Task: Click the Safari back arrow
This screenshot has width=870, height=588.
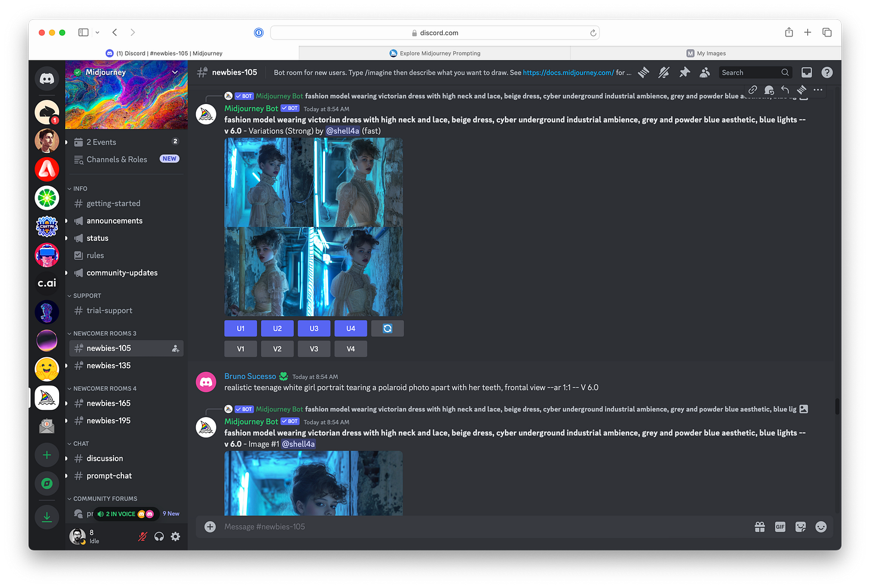Action: tap(115, 32)
